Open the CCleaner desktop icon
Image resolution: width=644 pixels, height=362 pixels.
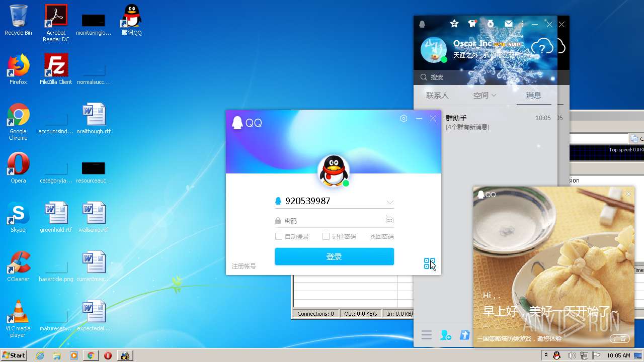[18, 266]
